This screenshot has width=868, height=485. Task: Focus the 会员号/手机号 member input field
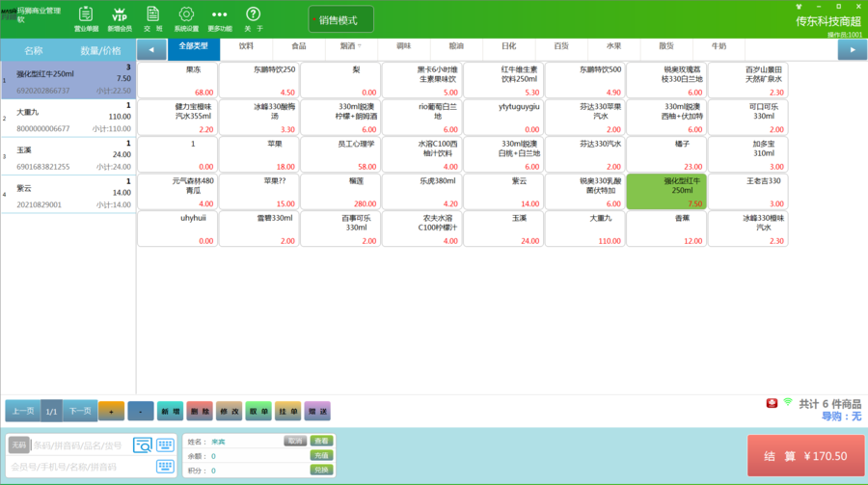[x=81, y=467]
